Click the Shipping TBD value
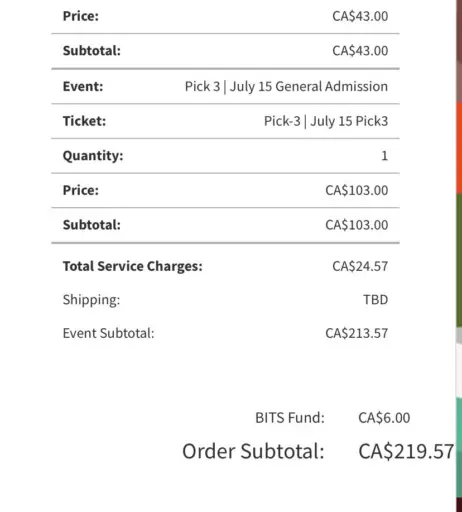This screenshot has width=462, height=512. coord(375,300)
